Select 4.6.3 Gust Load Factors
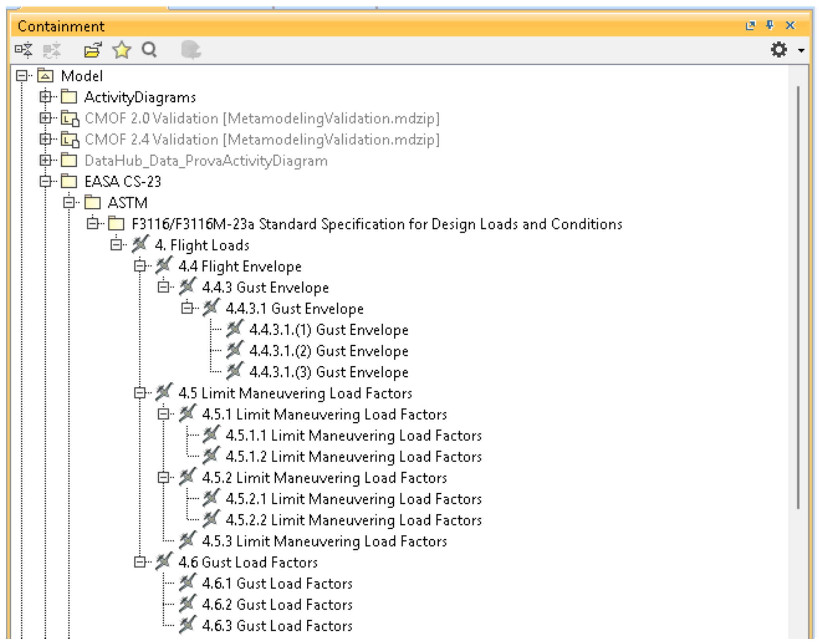This screenshot has width=819, height=644. pyautogui.click(x=277, y=625)
